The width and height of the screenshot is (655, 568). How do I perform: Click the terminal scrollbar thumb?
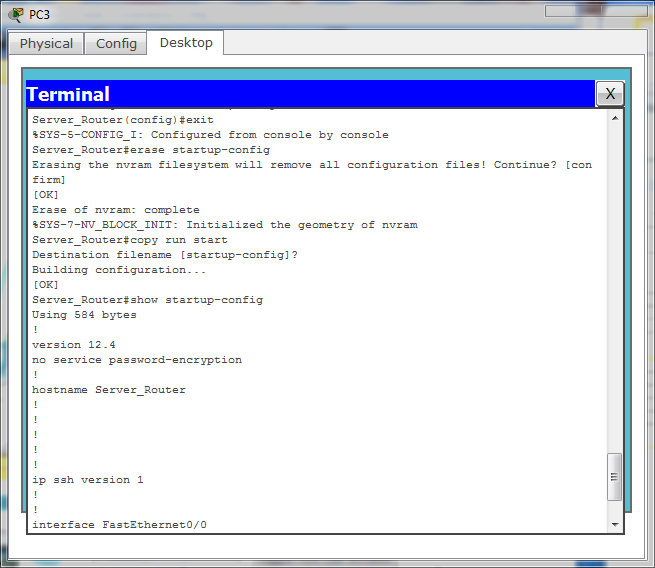614,477
